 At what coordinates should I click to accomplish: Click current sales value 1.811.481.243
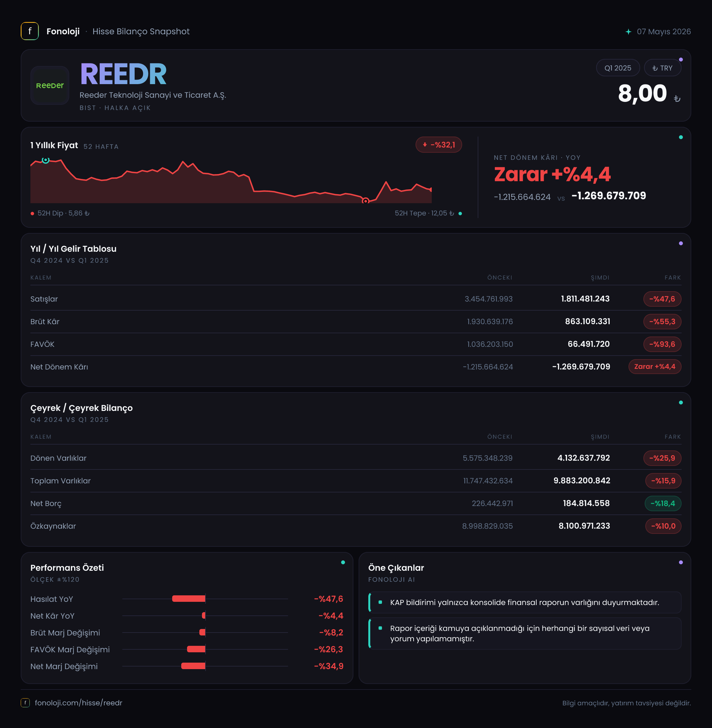[x=585, y=299]
